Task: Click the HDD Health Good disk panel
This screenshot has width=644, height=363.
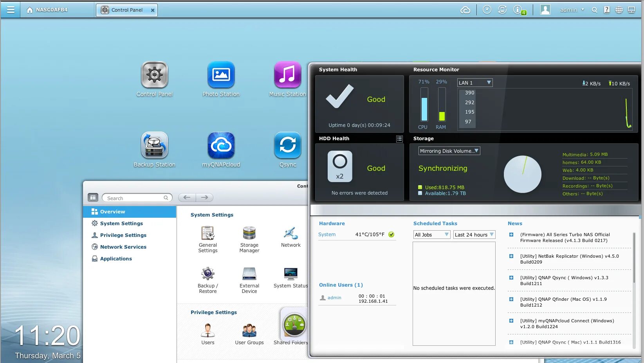Action: (x=359, y=172)
